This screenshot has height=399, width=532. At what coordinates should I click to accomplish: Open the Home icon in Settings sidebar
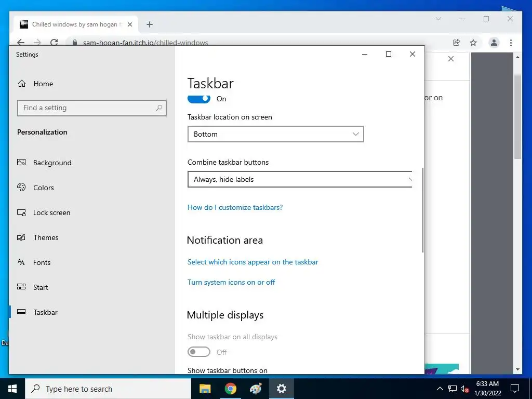(22, 84)
